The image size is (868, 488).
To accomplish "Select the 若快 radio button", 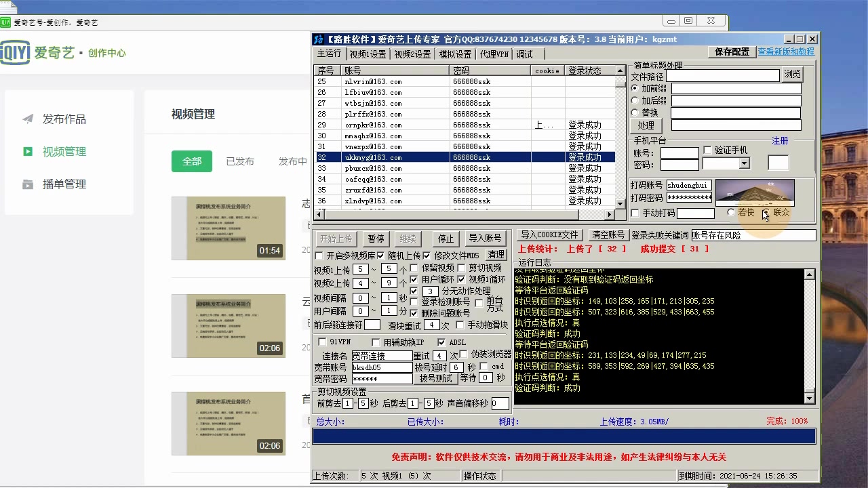I will (x=730, y=212).
